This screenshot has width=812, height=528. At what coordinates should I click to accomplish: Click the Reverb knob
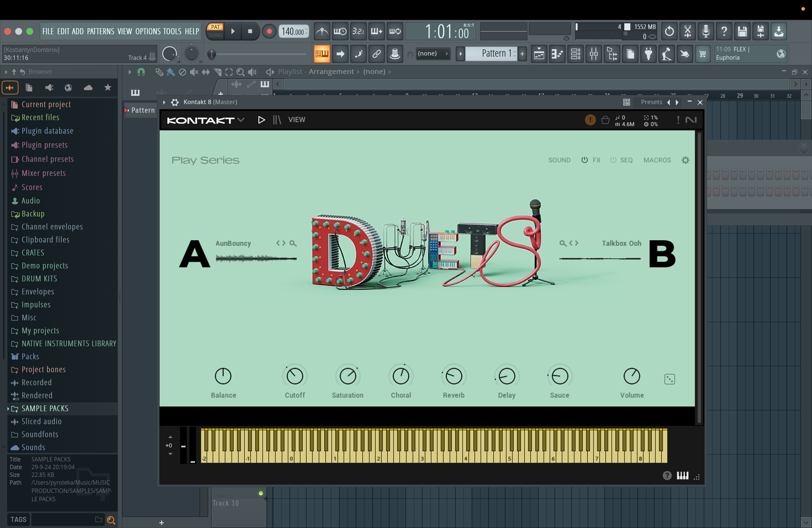tap(454, 376)
